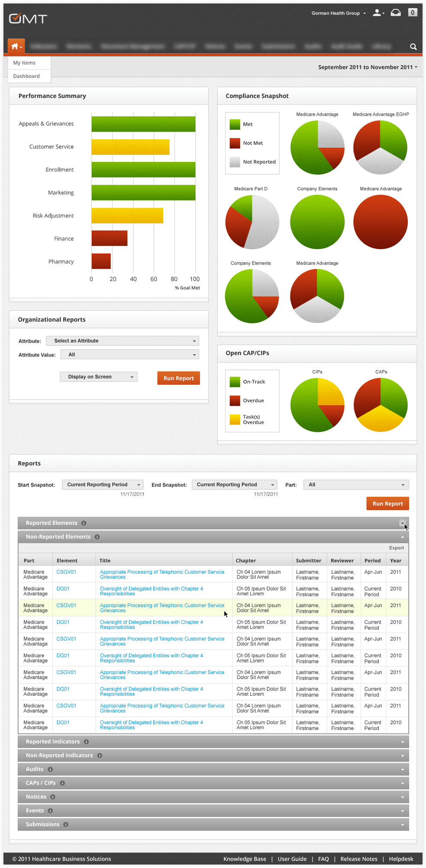Click info icon beside Non-Reported Indicators

(100, 755)
